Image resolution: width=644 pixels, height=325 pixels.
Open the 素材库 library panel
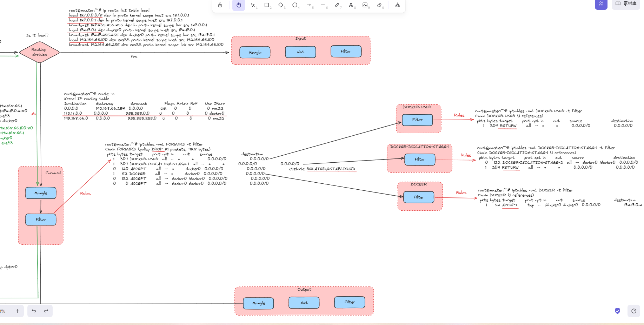click(x=626, y=4)
